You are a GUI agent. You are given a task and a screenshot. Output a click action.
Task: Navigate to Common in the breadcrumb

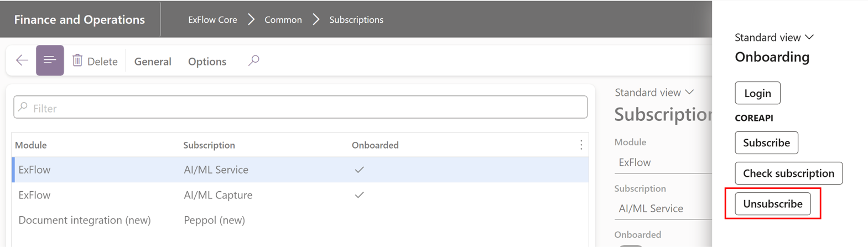(x=283, y=19)
